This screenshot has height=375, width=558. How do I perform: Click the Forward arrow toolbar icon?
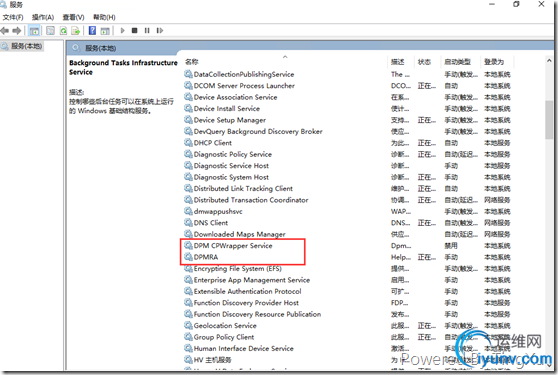(16, 31)
